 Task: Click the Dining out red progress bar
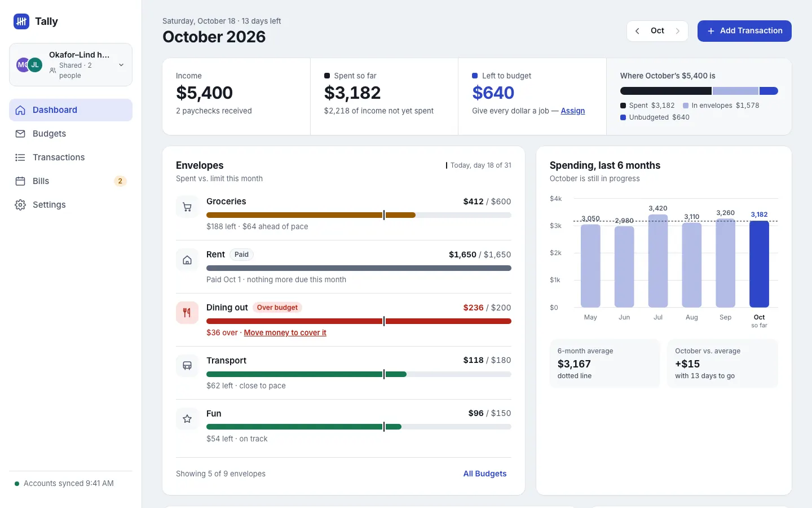coord(359,321)
